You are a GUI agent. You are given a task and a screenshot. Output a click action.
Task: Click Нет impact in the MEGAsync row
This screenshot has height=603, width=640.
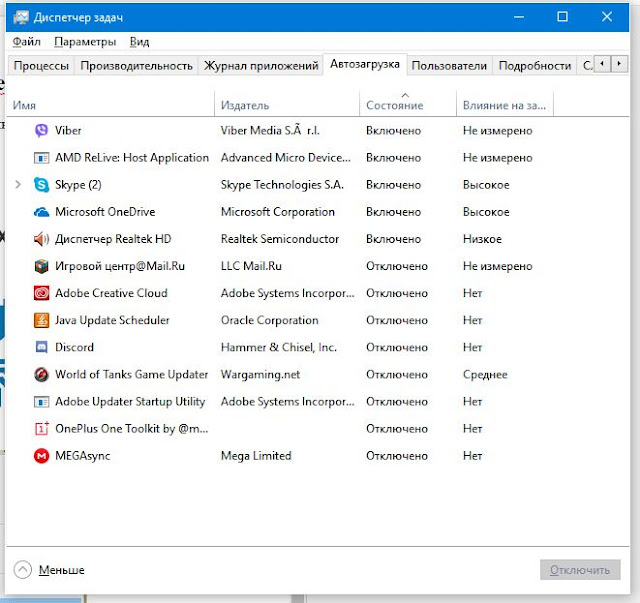click(x=473, y=456)
